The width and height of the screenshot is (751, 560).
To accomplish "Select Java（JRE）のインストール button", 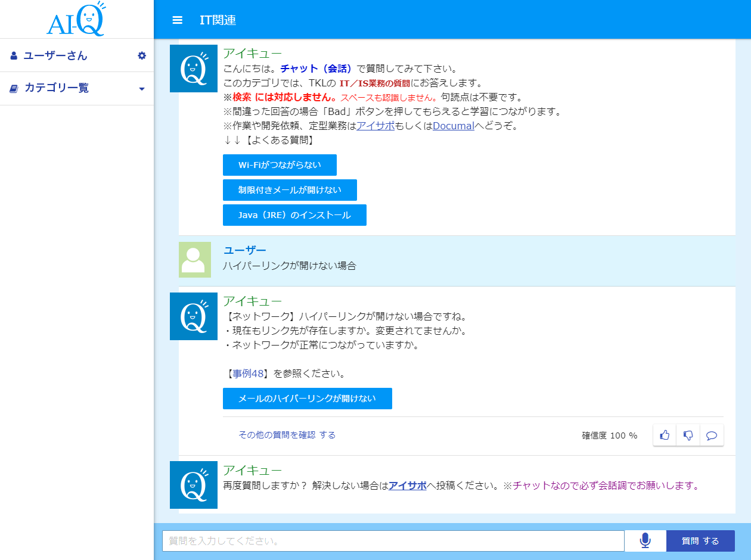I will pos(294,215).
